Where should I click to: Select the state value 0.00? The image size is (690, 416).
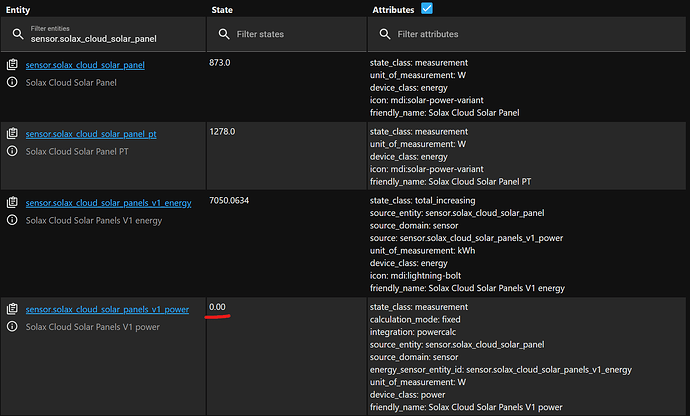(217, 307)
